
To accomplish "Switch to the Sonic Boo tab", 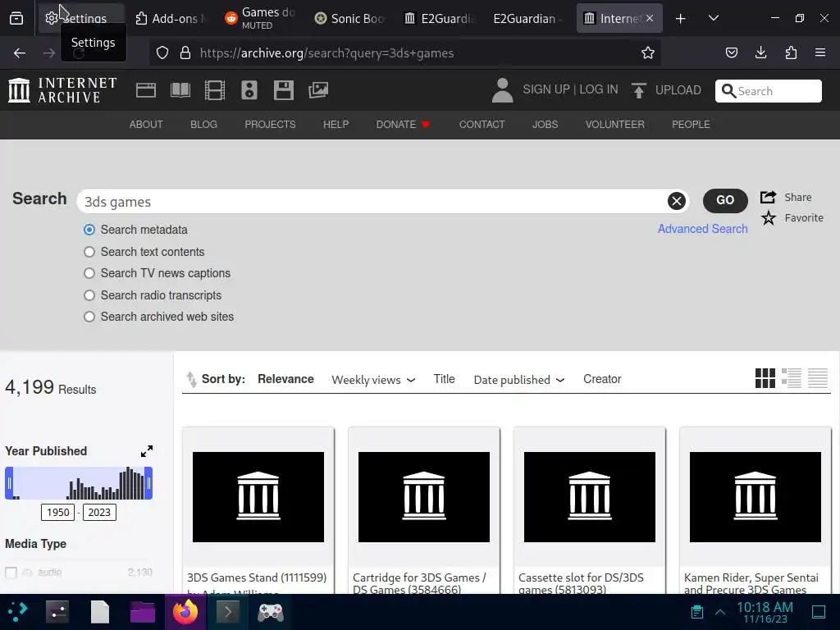I will (349, 18).
